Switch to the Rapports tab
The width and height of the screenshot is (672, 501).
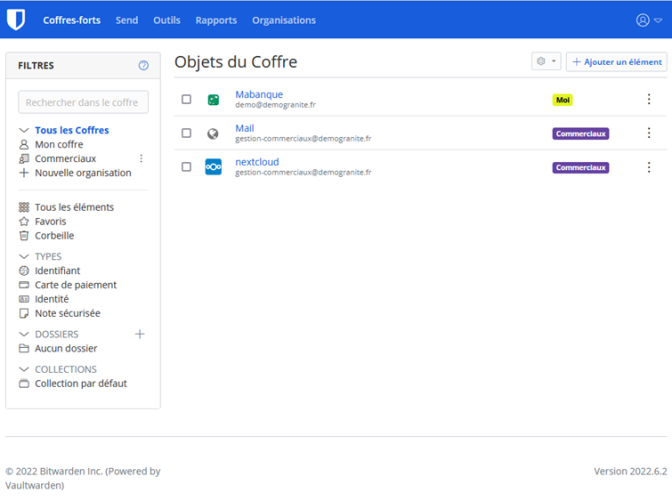click(216, 20)
